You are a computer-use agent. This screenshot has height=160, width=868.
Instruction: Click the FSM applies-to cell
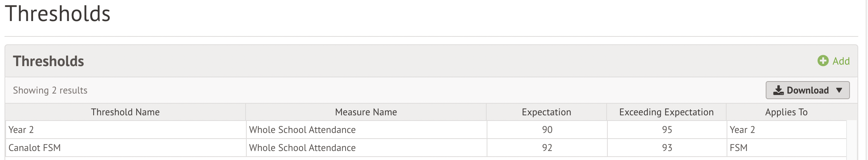(786, 148)
